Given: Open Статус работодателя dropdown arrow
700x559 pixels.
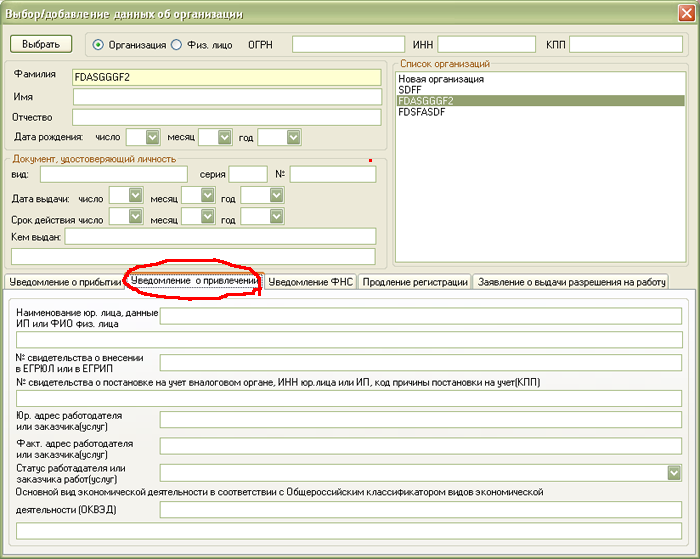Looking at the screenshot, I should [x=674, y=473].
